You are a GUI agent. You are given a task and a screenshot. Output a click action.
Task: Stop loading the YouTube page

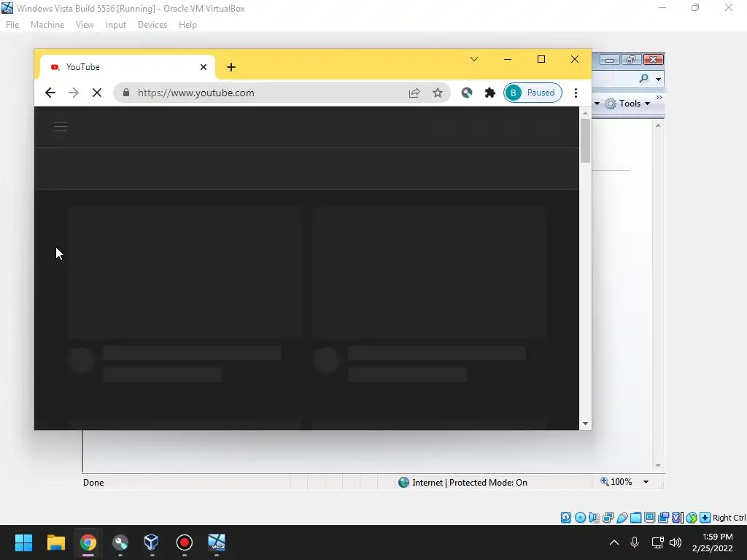[97, 93]
